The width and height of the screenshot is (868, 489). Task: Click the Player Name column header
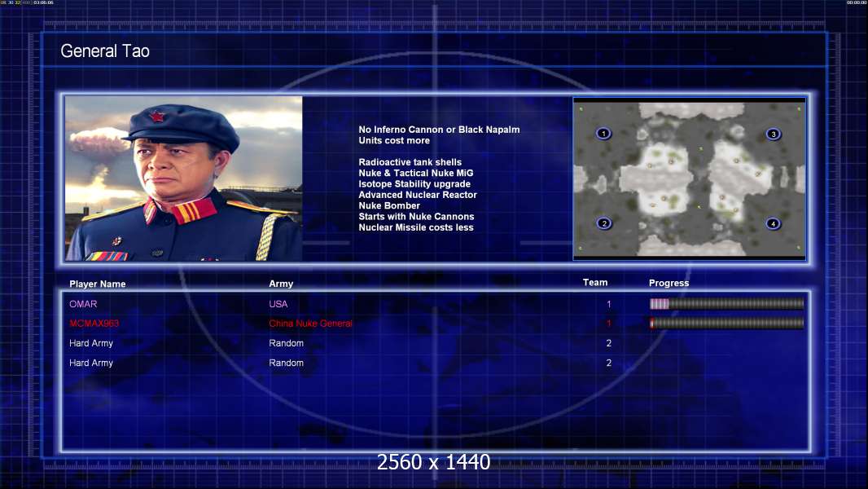[x=98, y=284]
